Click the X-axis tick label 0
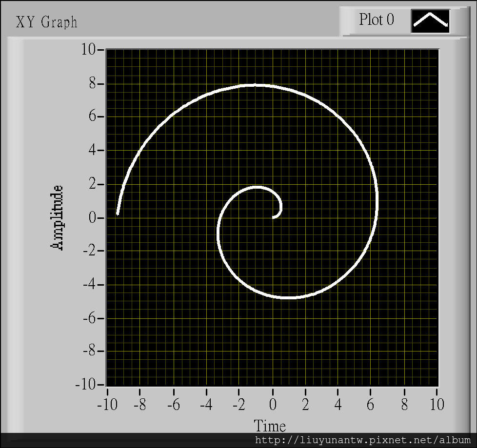Screen dimensions: 477x448 pyautogui.click(x=273, y=404)
